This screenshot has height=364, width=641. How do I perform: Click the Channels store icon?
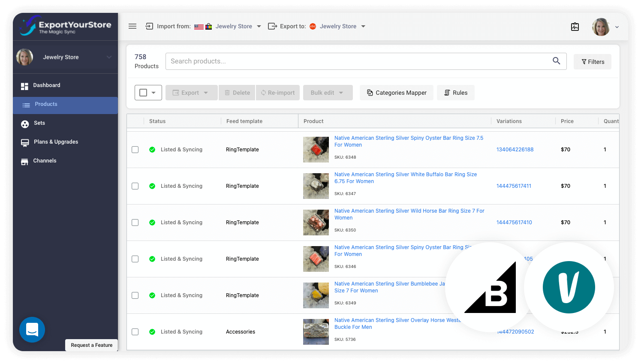tap(24, 161)
